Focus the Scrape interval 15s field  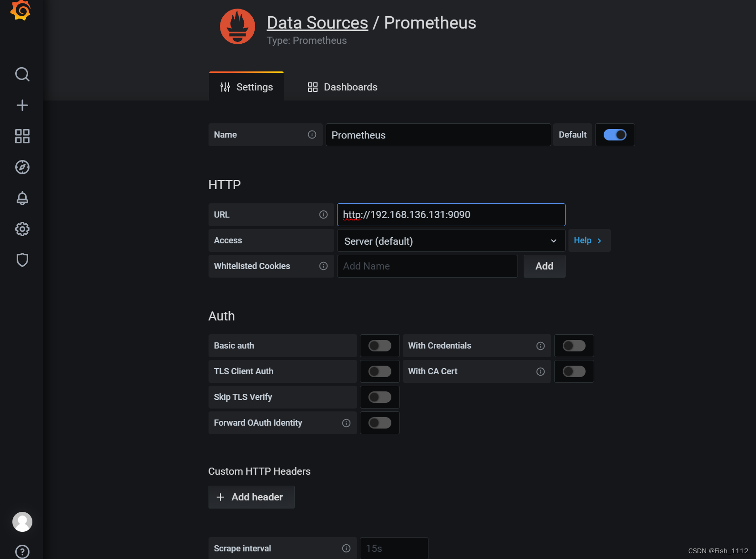click(x=394, y=549)
